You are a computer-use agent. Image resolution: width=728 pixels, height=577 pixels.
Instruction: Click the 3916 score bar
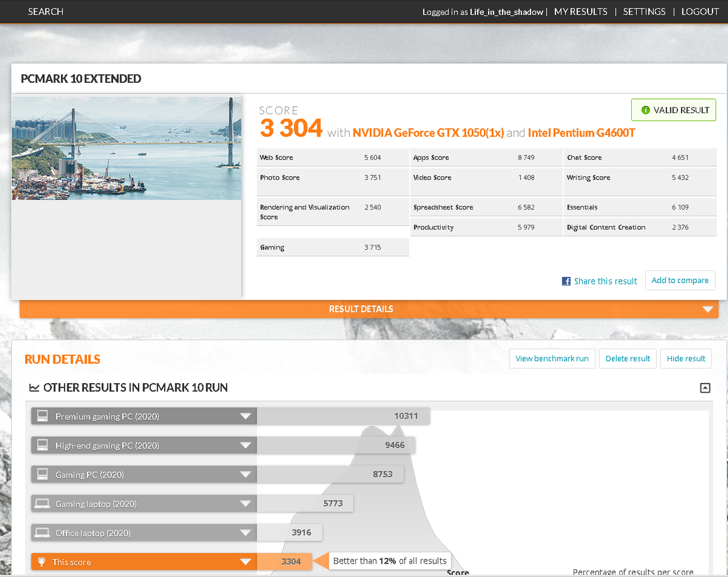[x=290, y=533]
